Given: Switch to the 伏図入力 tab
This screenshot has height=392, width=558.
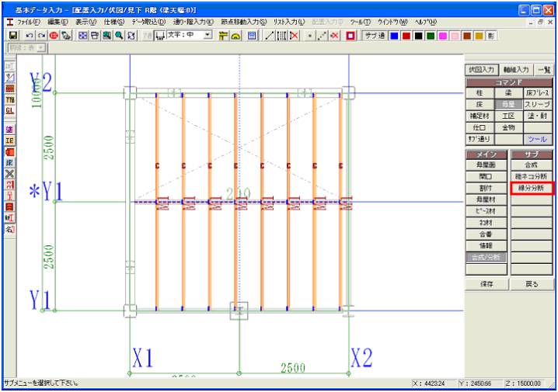Looking at the screenshot, I should point(482,70).
